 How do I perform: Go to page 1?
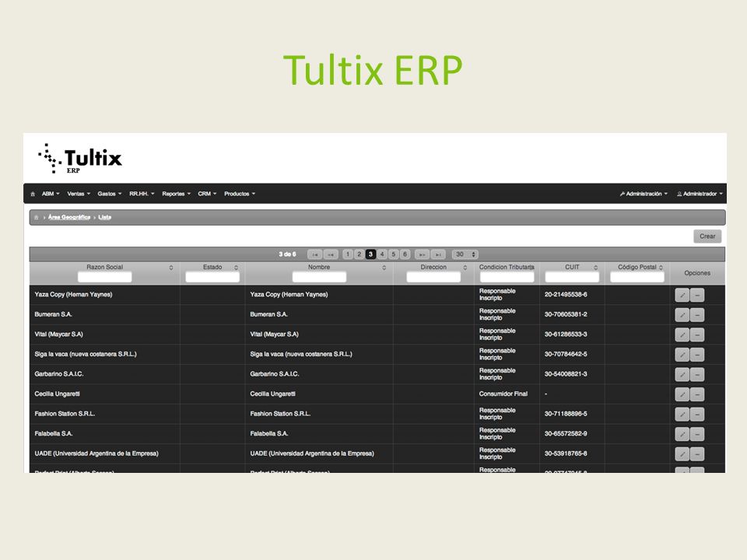click(348, 254)
